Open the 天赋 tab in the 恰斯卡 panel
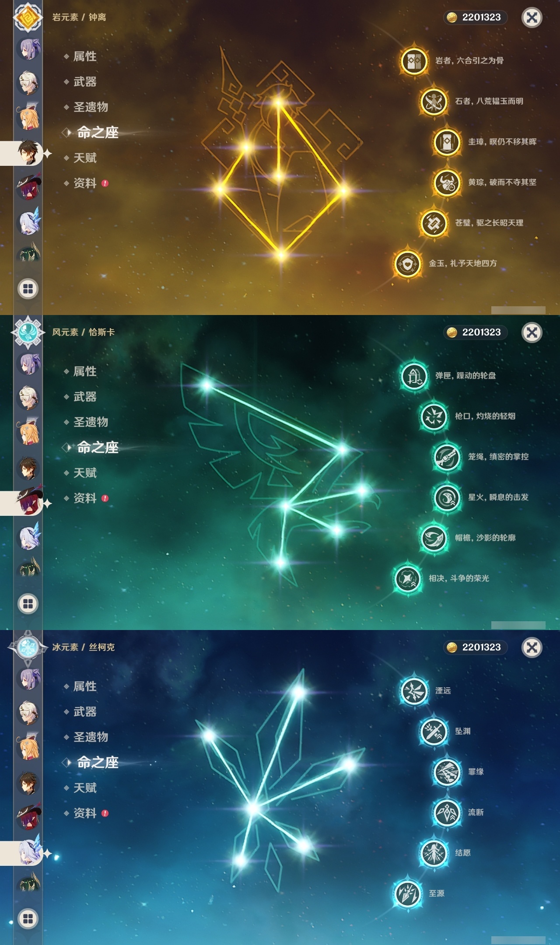The height and width of the screenshot is (945, 560). pos(85,473)
